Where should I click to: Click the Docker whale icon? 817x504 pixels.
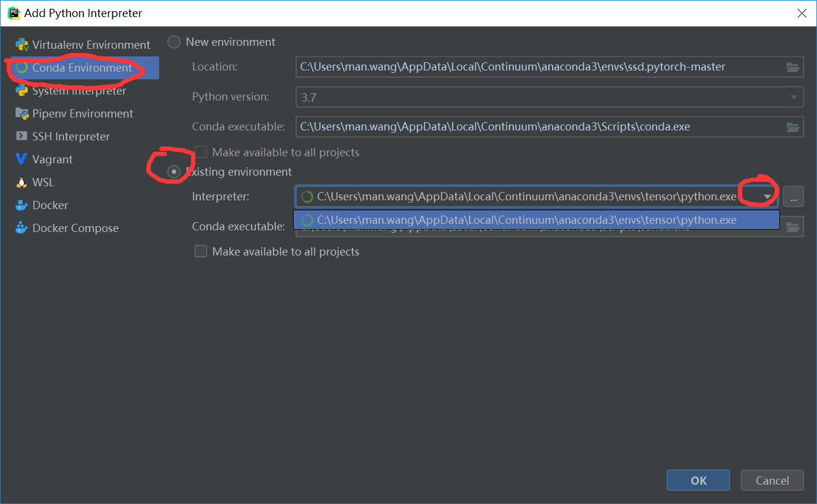(x=22, y=205)
